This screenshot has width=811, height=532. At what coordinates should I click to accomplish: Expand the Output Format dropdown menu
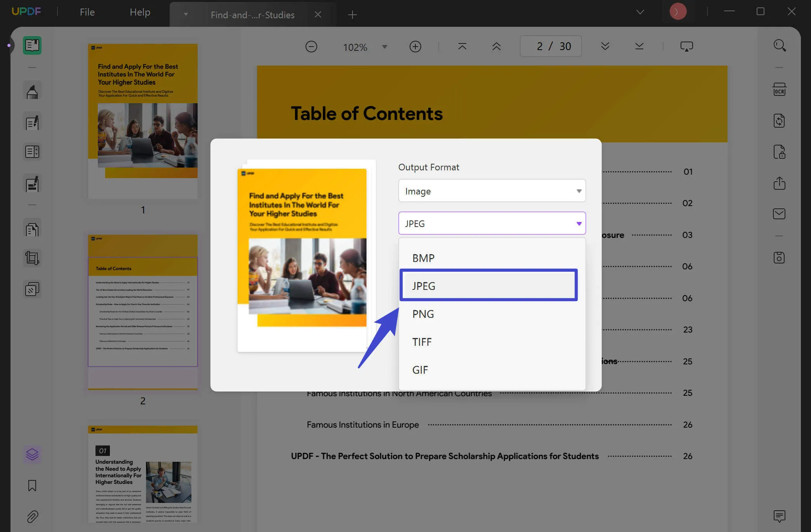(491, 190)
